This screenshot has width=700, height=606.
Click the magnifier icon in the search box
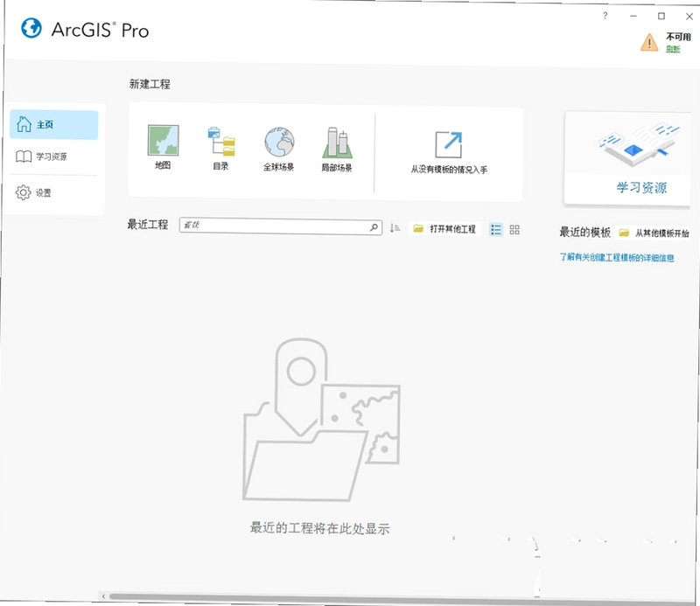click(374, 227)
